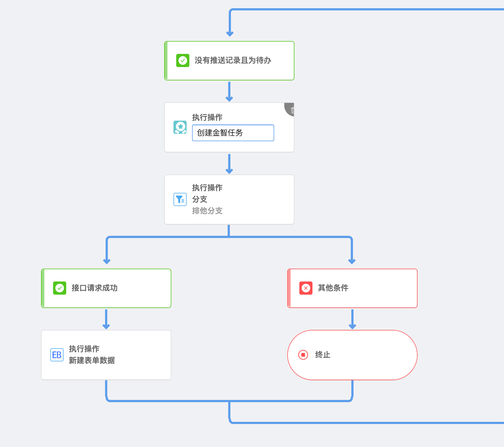Delete the 创建金智任务 node via trash icon
504x447 pixels.
pyautogui.click(x=291, y=110)
